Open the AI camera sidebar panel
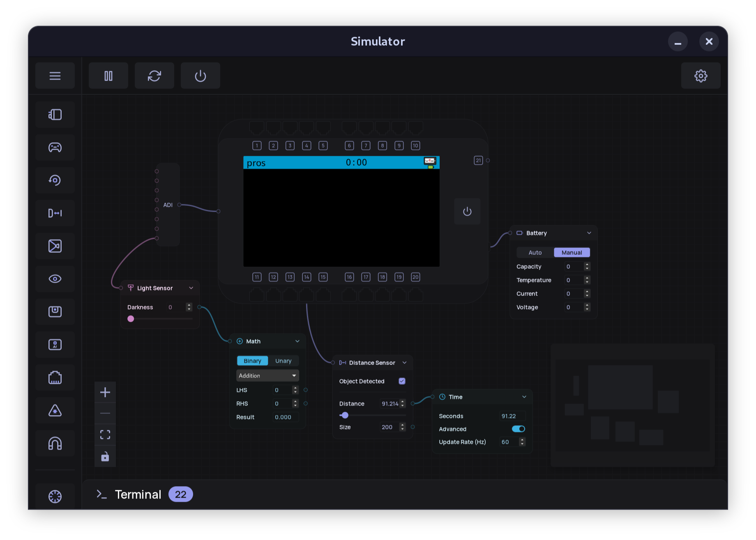This screenshot has height=540, width=756. click(x=55, y=344)
